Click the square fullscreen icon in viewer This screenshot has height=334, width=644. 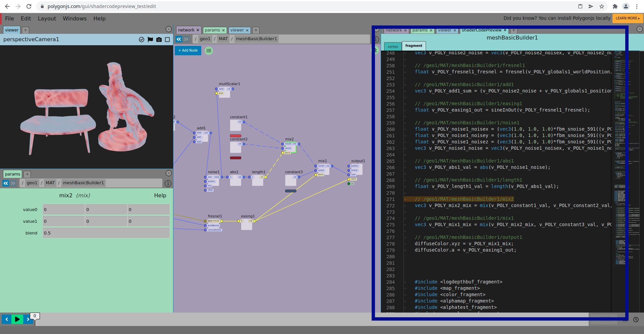[167, 40]
